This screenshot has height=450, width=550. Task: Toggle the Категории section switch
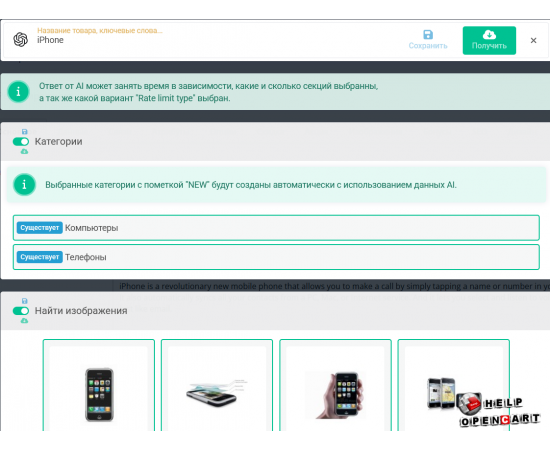(x=21, y=142)
